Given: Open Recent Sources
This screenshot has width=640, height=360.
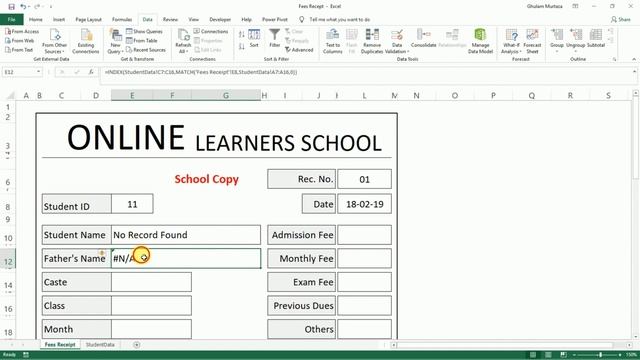Looking at the screenshot, I should (146, 50).
